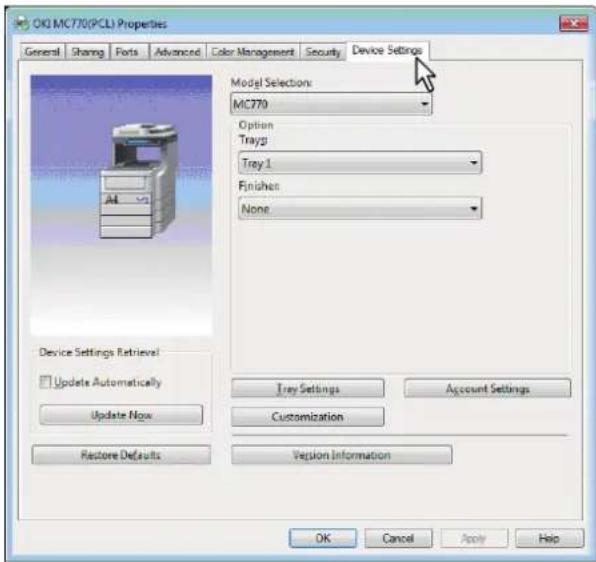The image size is (596, 562).
Task: Click the printer icon in the title bar
Action: tap(21, 24)
